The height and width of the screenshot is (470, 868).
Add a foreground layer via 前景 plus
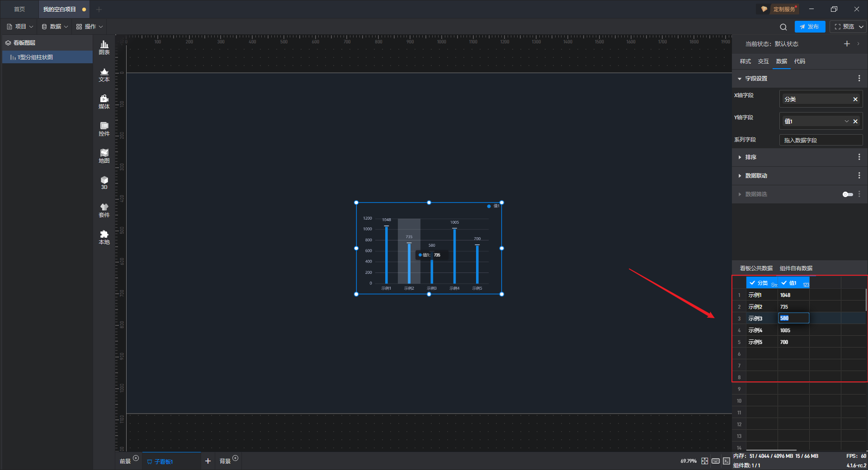click(136, 458)
